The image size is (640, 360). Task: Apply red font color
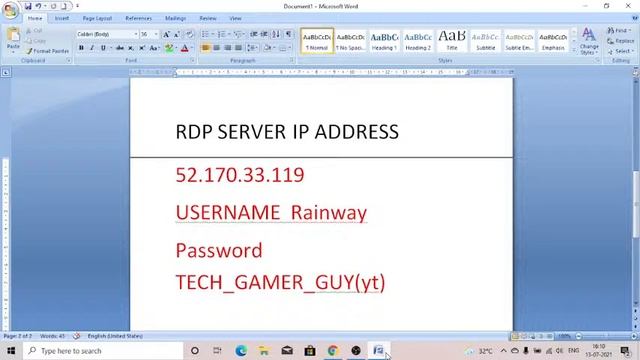[x=184, y=48]
